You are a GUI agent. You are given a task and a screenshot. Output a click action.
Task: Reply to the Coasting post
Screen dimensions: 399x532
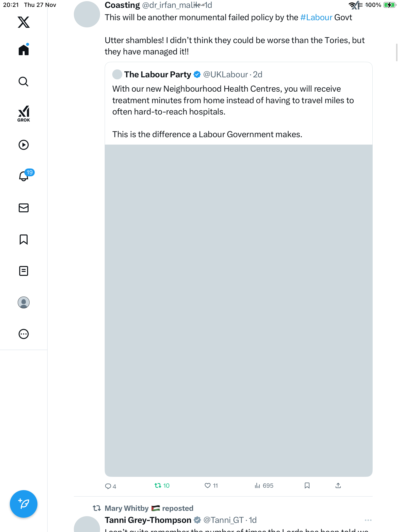coord(108,486)
